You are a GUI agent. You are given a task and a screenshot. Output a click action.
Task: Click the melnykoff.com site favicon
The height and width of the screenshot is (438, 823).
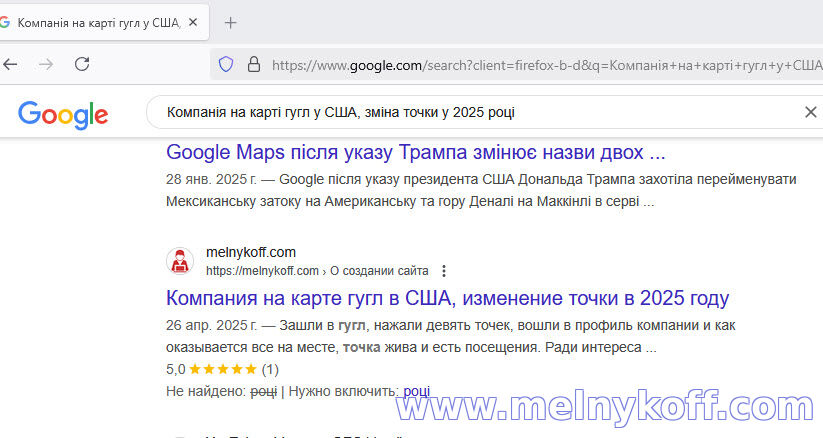pos(180,261)
